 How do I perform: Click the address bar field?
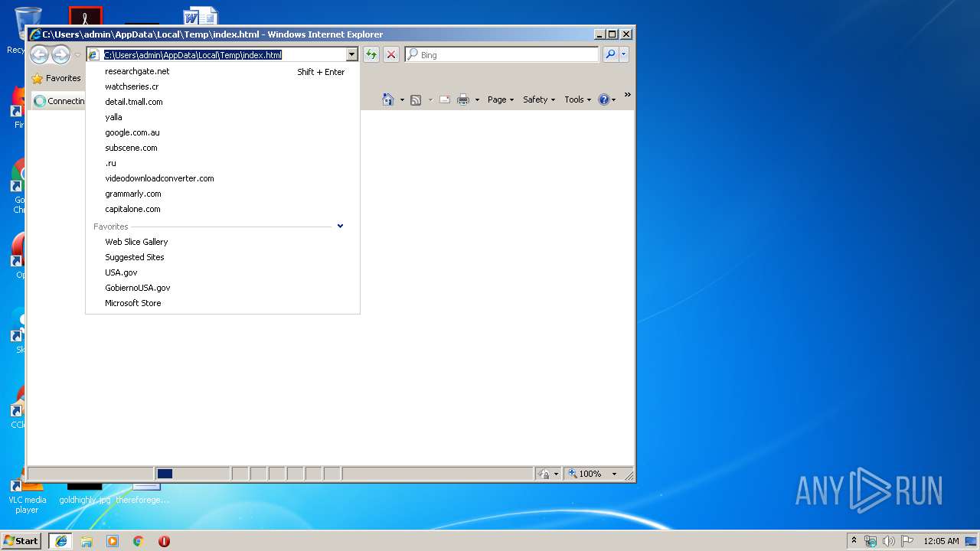click(222, 54)
